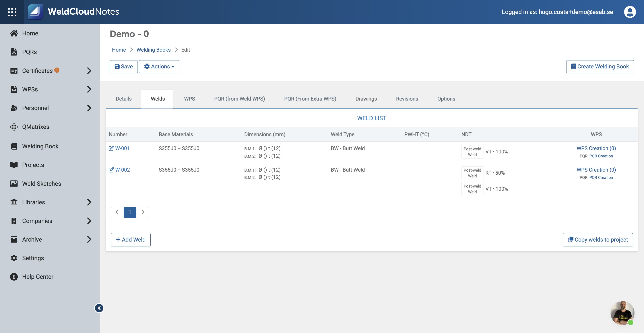
Task: Switch to the WPS tab
Action: pos(190,99)
